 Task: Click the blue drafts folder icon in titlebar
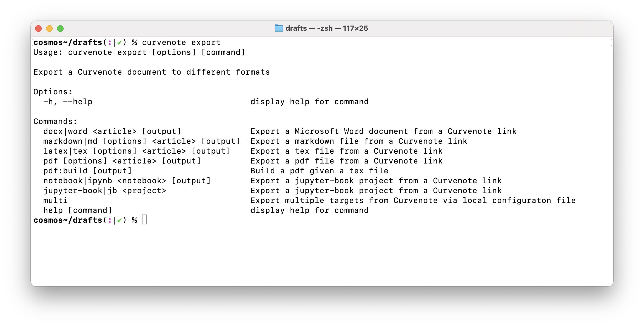[x=278, y=28]
